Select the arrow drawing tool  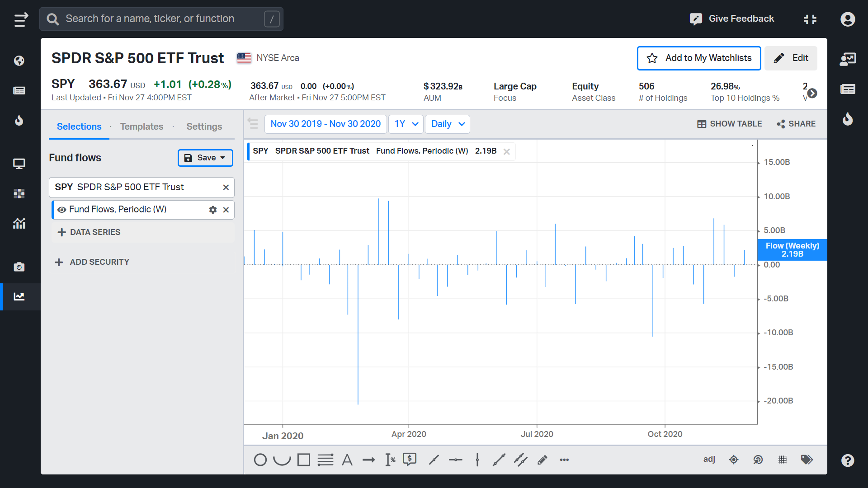[x=368, y=460]
